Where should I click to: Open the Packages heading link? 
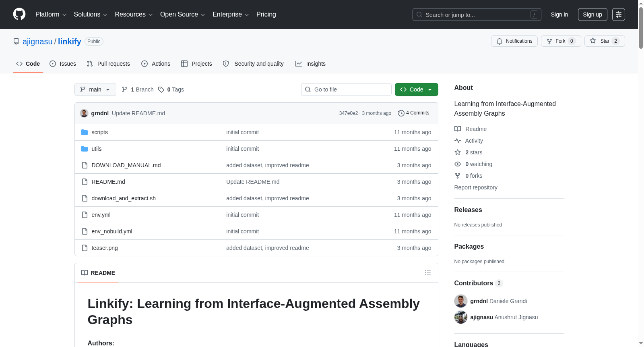pos(469,246)
